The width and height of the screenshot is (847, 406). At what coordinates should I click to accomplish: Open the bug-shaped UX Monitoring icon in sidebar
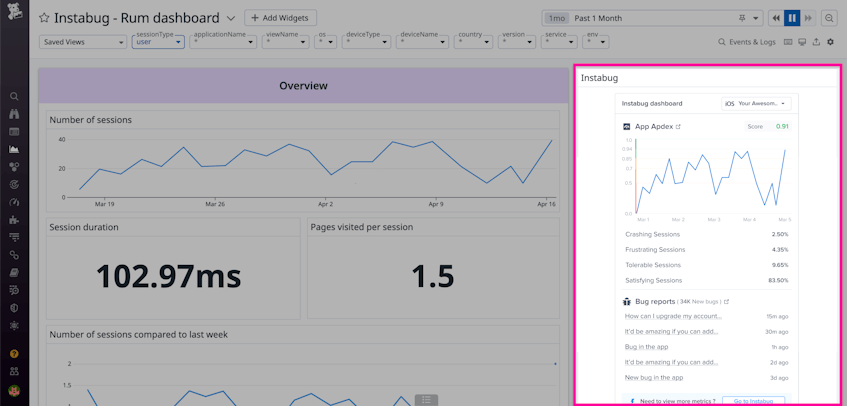pos(15,326)
